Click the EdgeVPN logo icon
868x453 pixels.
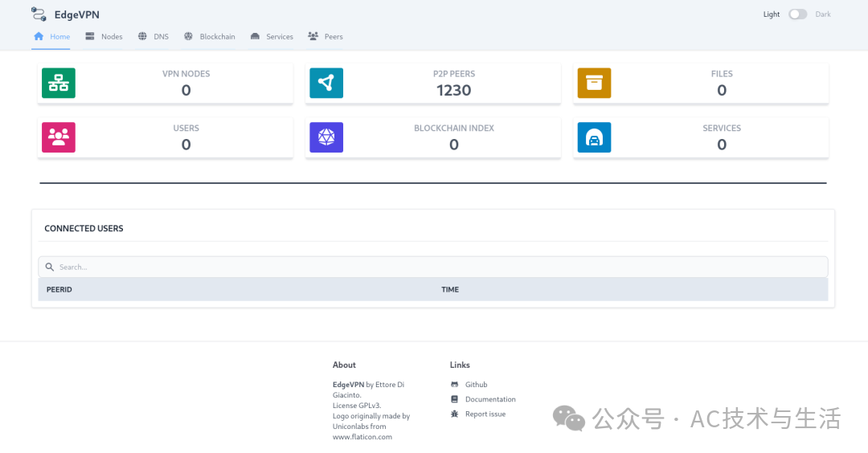pos(39,14)
